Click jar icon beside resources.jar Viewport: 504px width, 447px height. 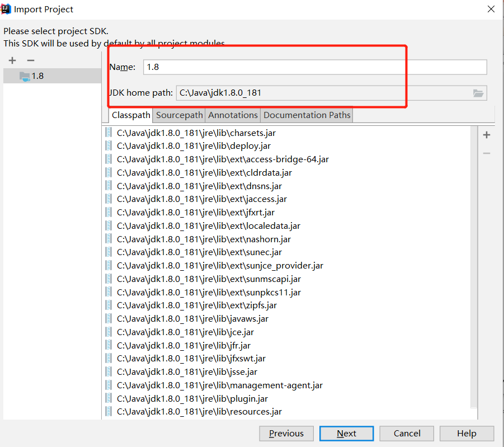(109, 411)
